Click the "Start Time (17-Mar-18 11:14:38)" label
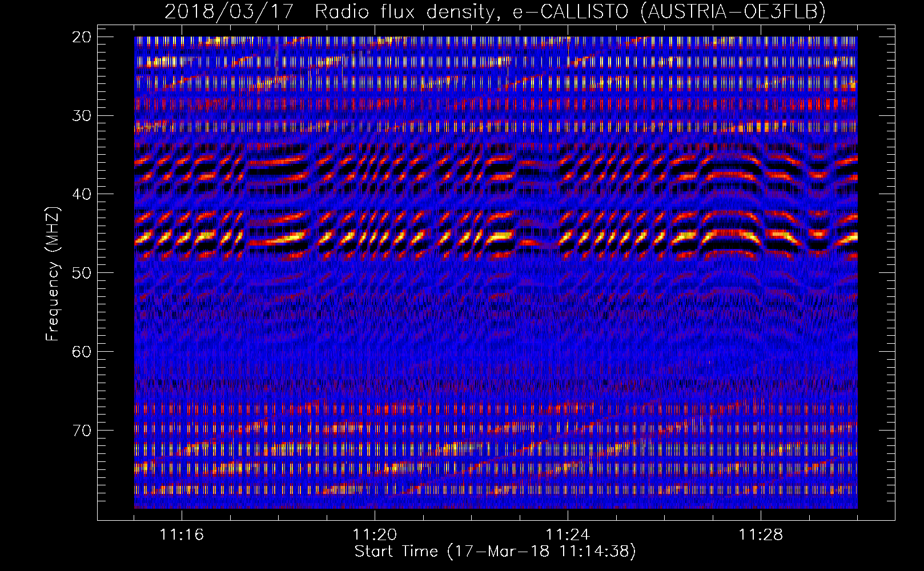 495,552
